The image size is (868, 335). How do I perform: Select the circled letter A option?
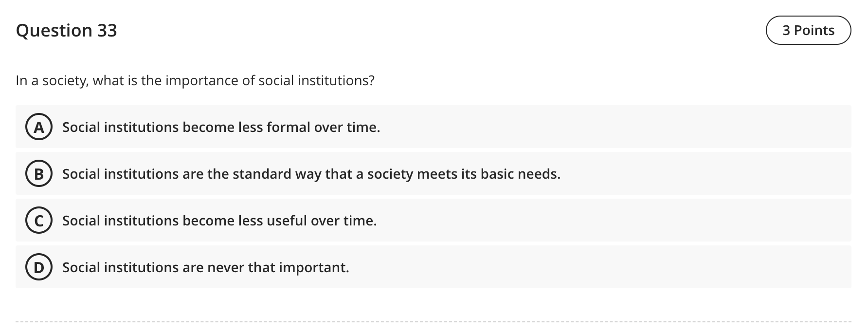pos(39,127)
